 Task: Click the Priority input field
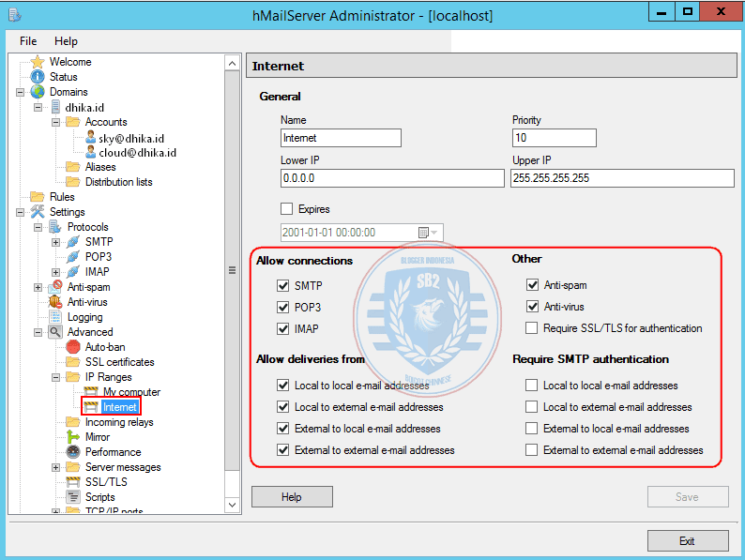[554, 138]
